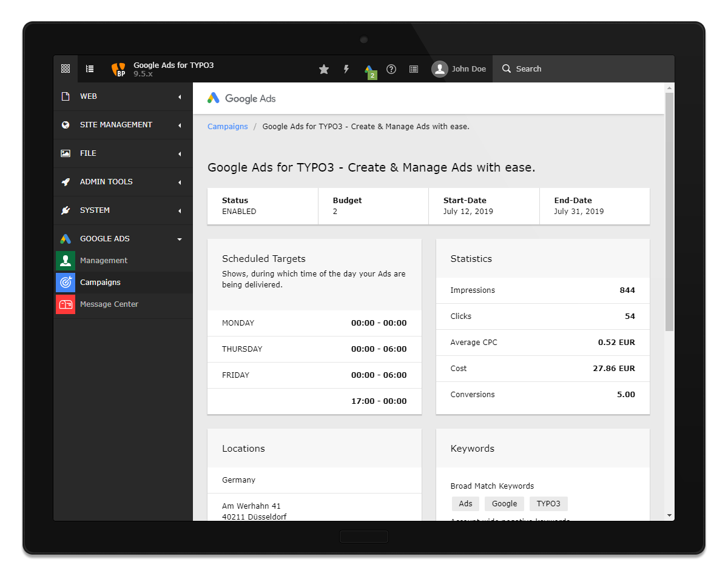The width and height of the screenshot is (728, 576).
Task: Click the File module image icon
Action: pos(66,153)
